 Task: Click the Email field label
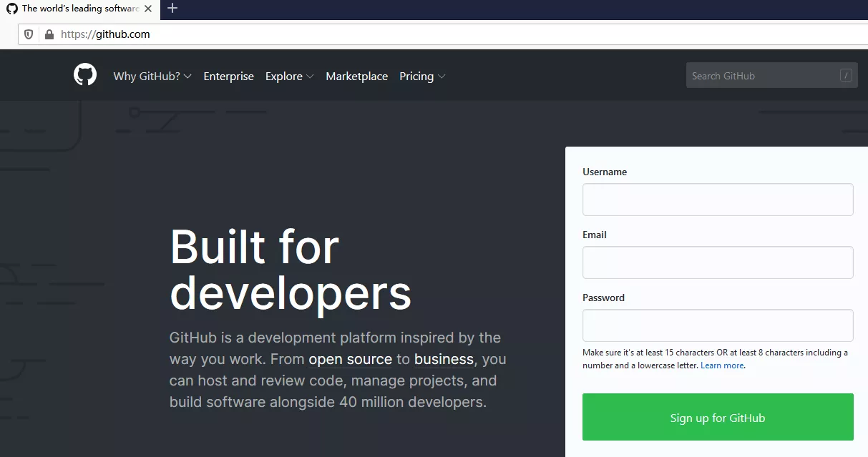[x=595, y=235]
